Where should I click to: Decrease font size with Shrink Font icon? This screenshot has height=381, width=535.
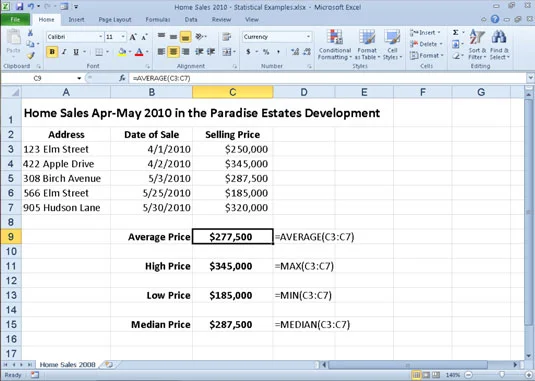click(144, 37)
